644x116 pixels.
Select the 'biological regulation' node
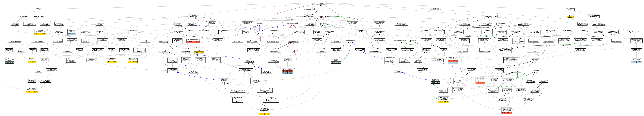click(x=309, y=9)
